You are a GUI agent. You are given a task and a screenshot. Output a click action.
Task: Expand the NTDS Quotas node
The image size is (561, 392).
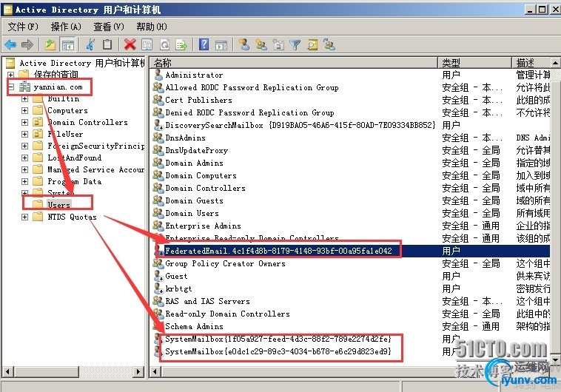coord(24,217)
